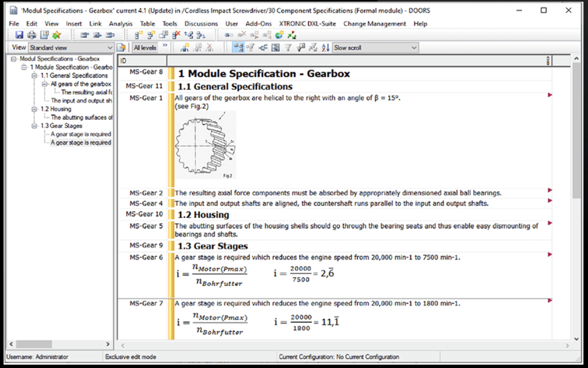
Task: Insert new object below icon
Action: tap(151, 35)
